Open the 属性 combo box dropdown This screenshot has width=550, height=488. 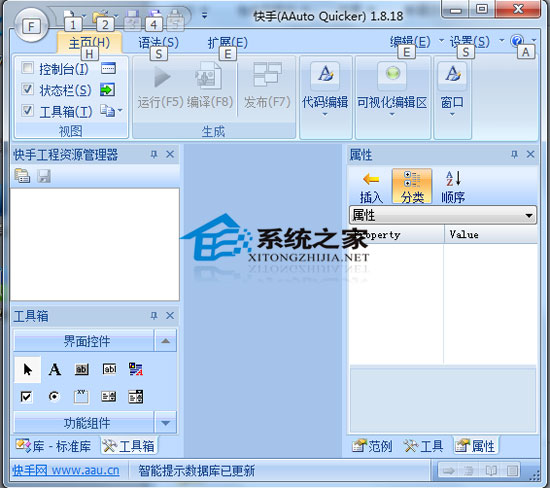[529, 215]
